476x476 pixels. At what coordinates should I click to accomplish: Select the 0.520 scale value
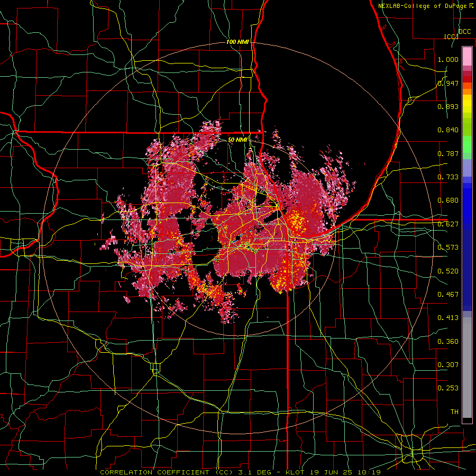[448, 271]
